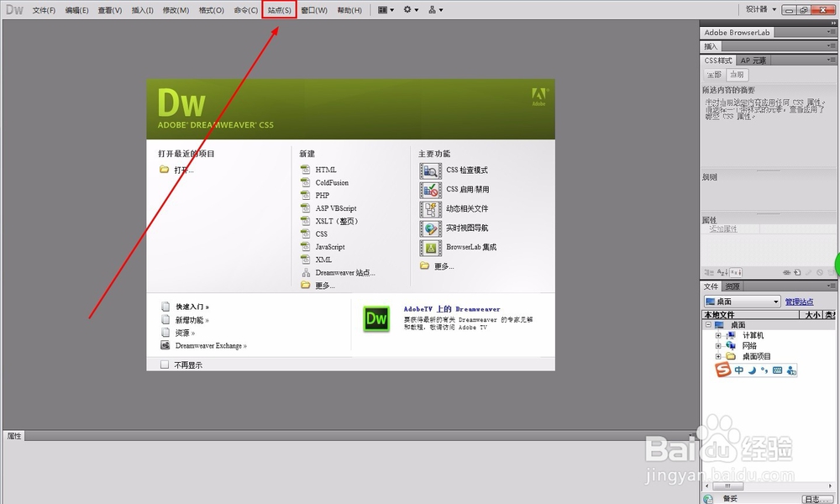Create a new ColdFusion document

pos(332,182)
